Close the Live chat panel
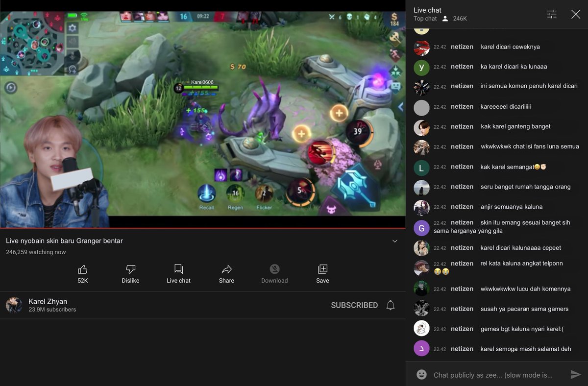 tap(576, 14)
